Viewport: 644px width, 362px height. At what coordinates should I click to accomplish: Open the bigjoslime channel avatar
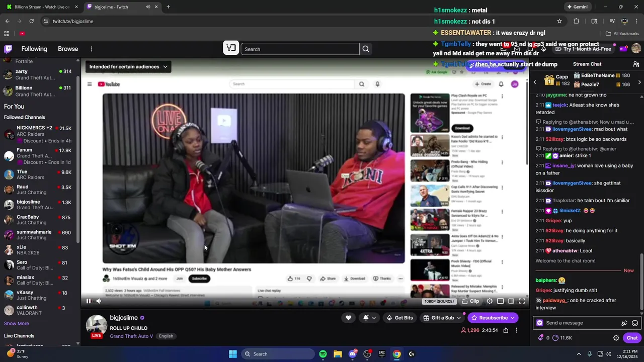pos(97,326)
